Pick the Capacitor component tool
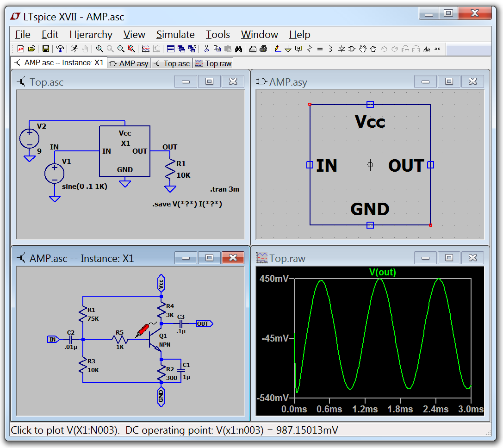The height and width of the screenshot is (448, 503). (x=320, y=49)
